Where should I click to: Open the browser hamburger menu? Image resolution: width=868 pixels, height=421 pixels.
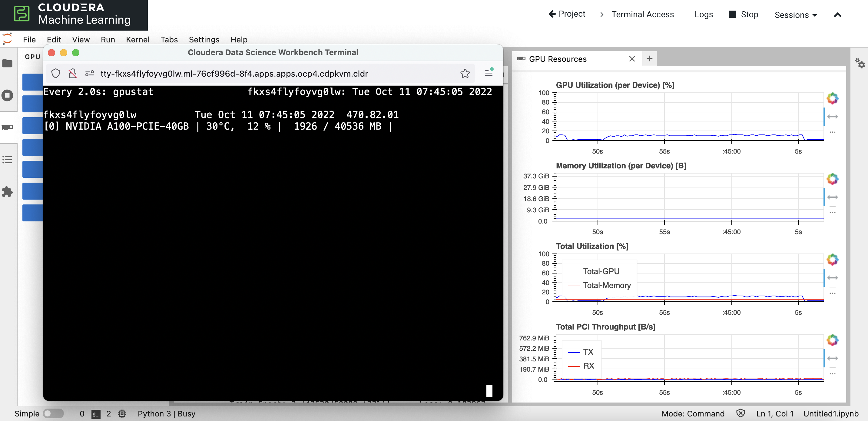(x=489, y=73)
